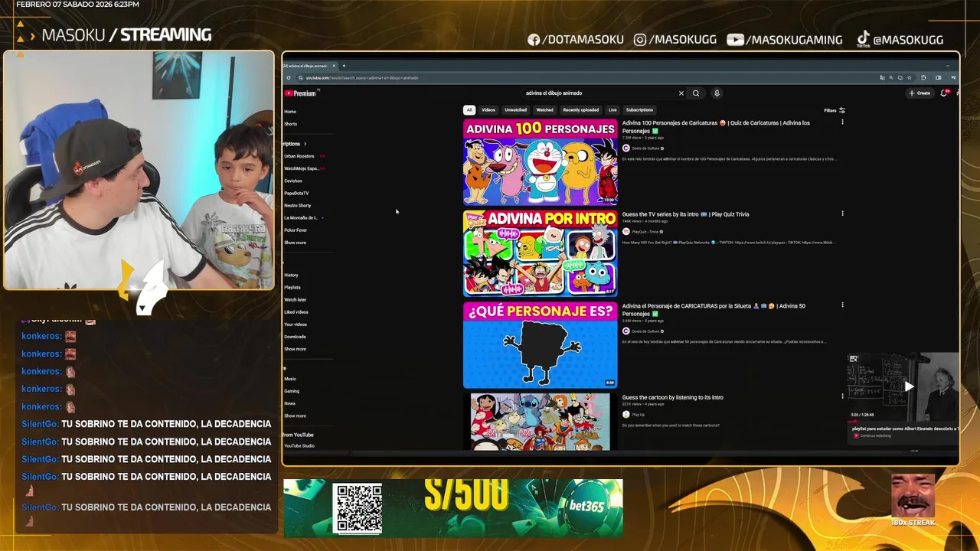The width and height of the screenshot is (980, 551).
Task: Open 'Guess the cartoon by listening to its intro' title
Action: (x=673, y=397)
